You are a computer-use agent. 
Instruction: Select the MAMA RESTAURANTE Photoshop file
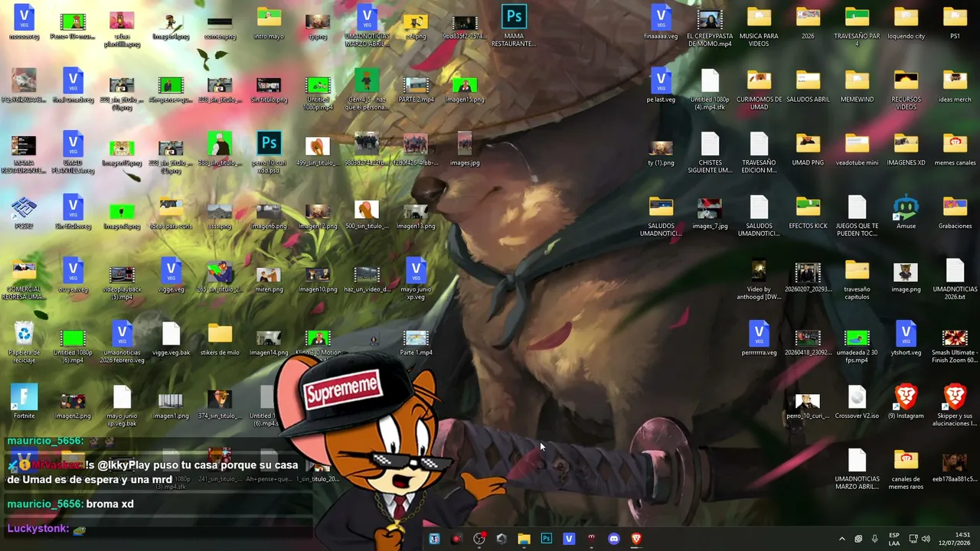[514, 25]
